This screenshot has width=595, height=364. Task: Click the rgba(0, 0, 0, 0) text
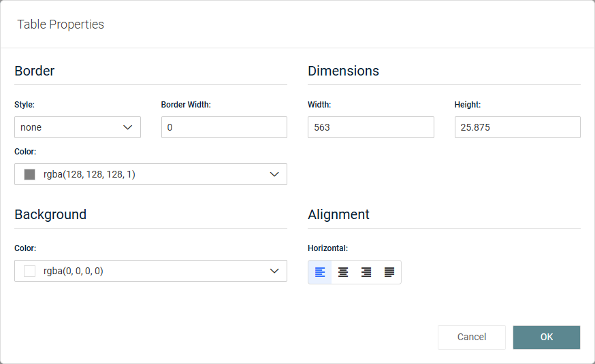coord(74,271)
